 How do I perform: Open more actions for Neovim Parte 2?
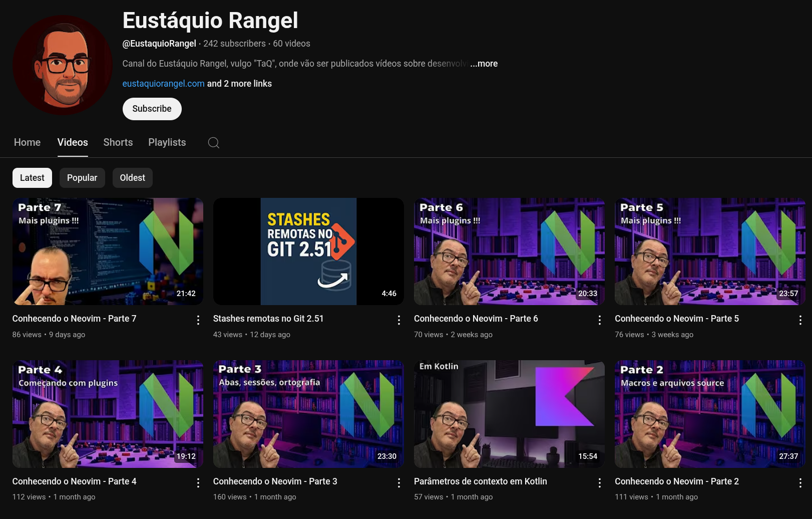click(800, 483)
